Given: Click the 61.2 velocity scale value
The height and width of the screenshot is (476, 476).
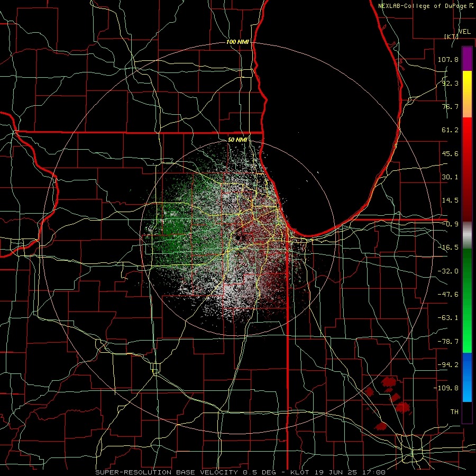Looking at the screenshot, I should (x=450, y=130).
